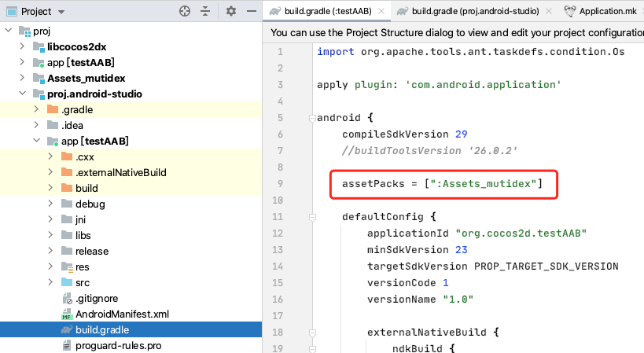Fold the defaultConfig block at line 11
This screenshot has width=644, height=353.
312,217
